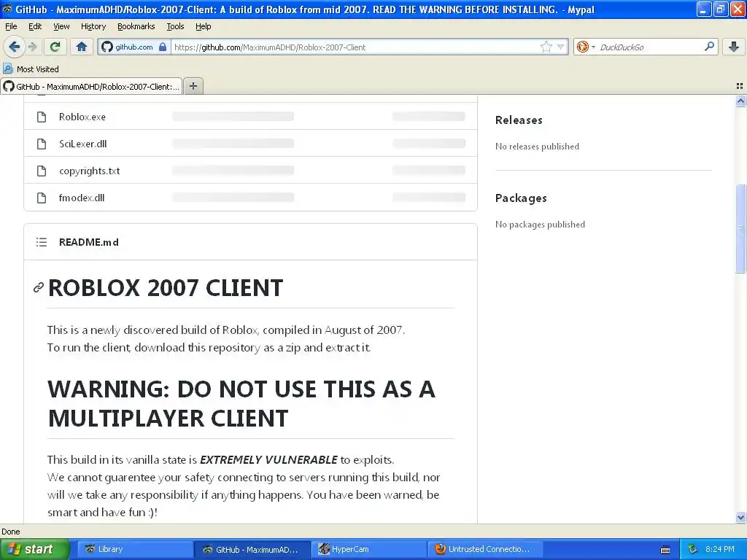Open the Edit menu
Screen dimensions: 747x560
(x=35, y=27)
